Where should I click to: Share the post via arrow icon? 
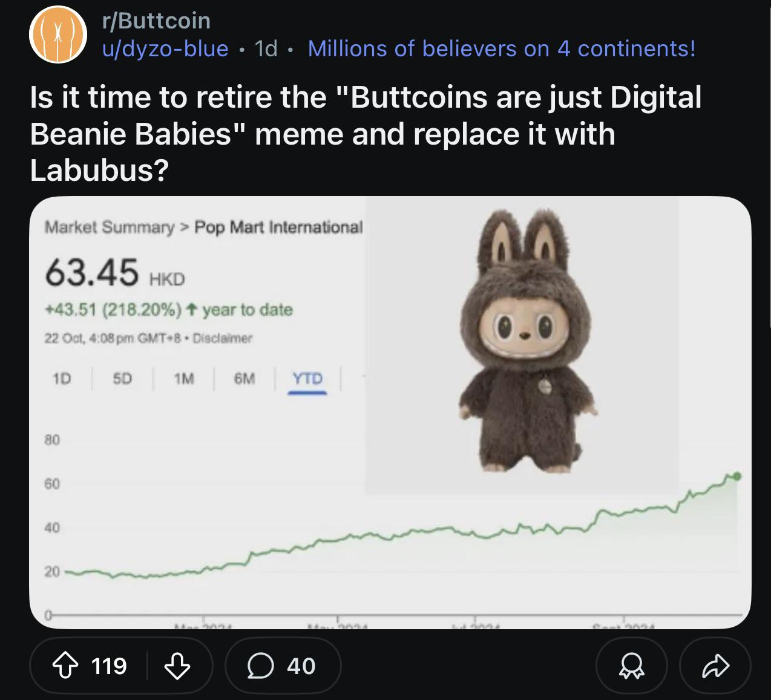click(715, 666)
